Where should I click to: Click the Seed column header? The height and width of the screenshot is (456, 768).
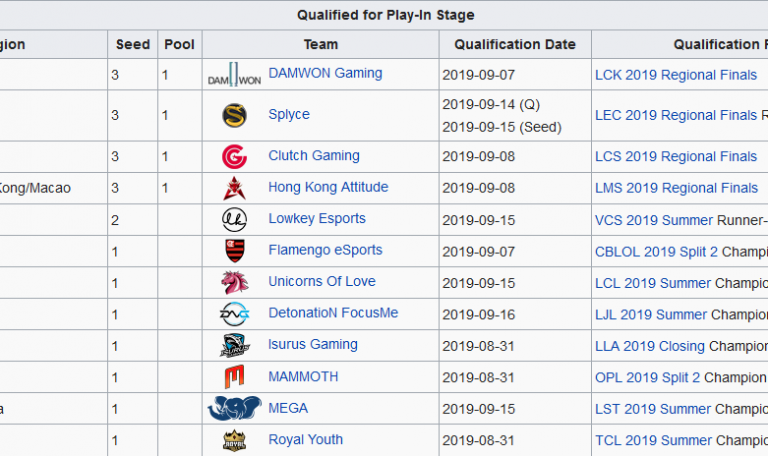pos(132,44)
